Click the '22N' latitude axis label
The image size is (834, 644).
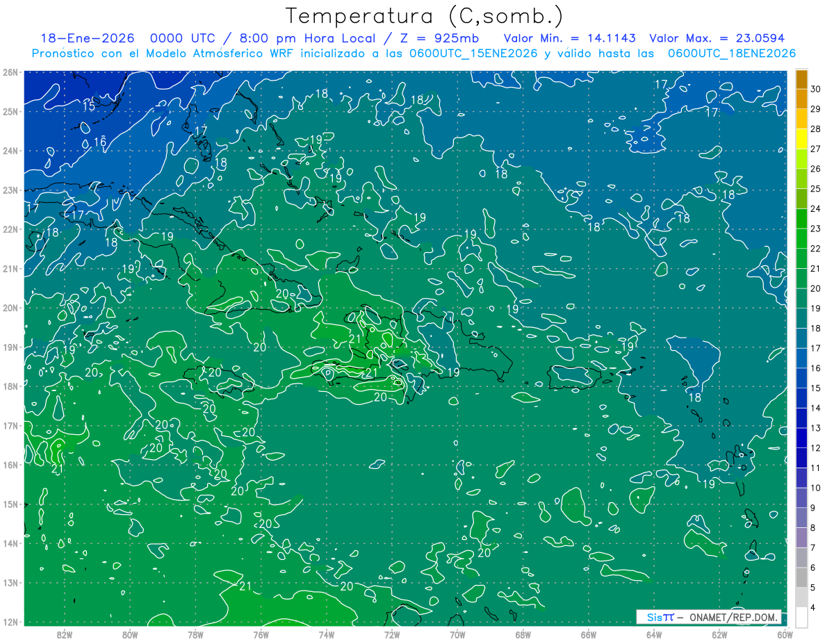point(11,229)
